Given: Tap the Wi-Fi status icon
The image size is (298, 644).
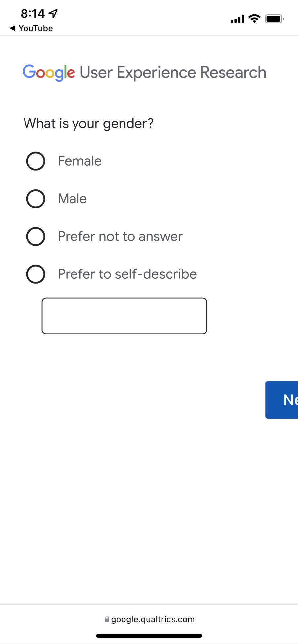Looking at the screenshot, I should click(x=254, y=19).
